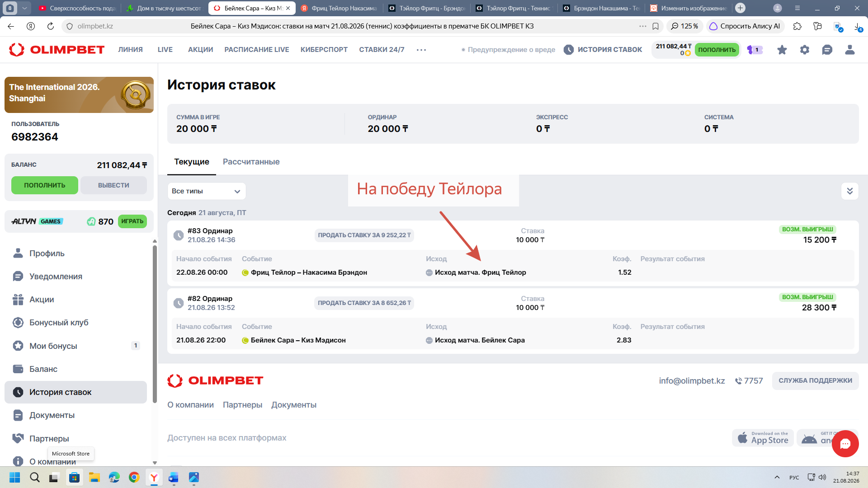
Task: Expand the Все типы bet type dropdown
Action: tap(207, 191)
